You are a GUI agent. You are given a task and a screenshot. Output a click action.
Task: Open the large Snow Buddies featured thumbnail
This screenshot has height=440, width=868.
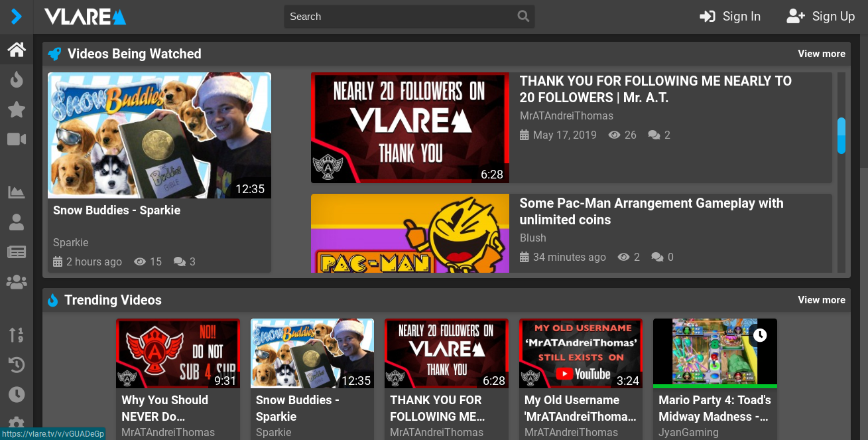coord(159,135)
